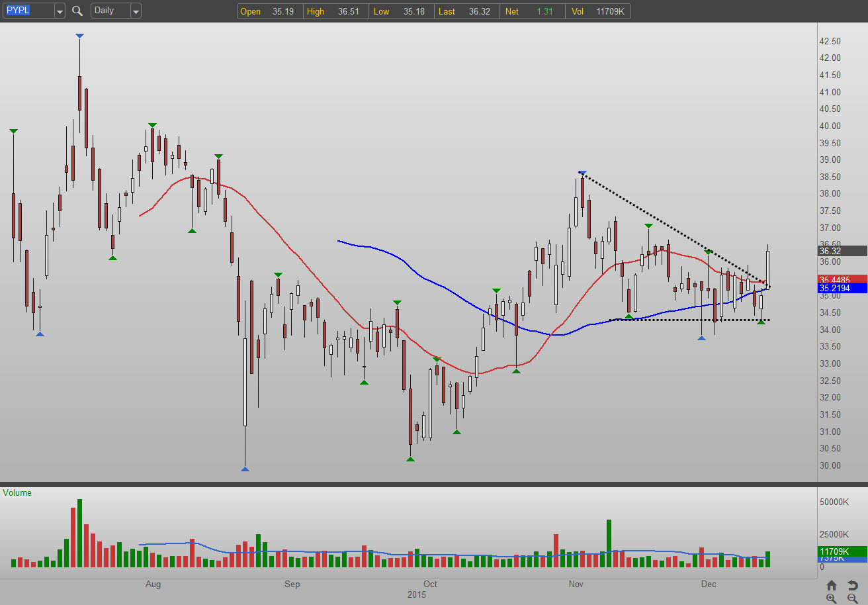The image size is (868, 605).
Task: Click the Dec label on time axis
Action: click(709, 584)
